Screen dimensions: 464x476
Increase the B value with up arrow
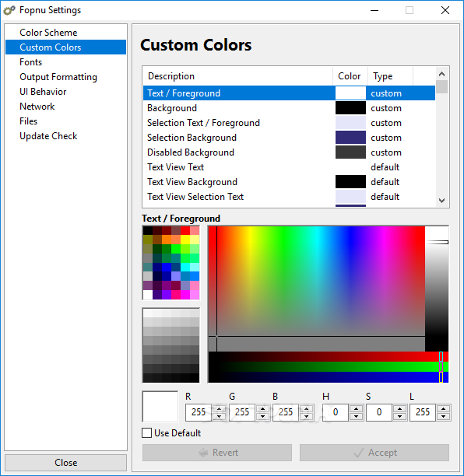(x=306, y=408)
